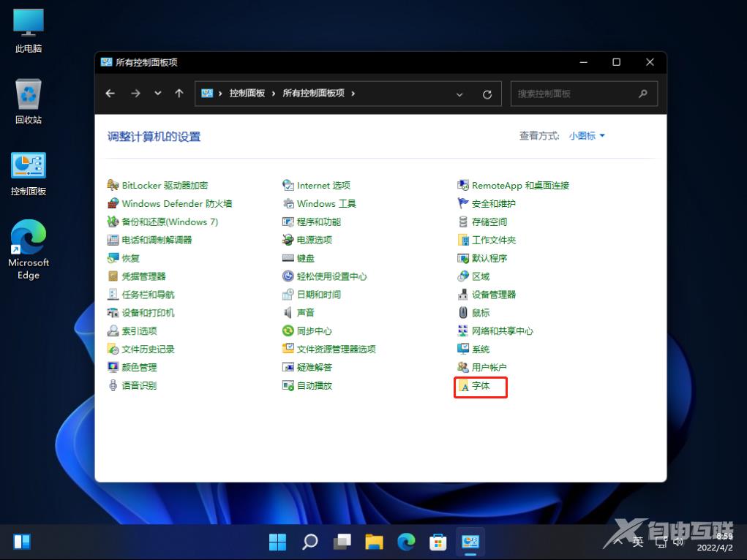Click the 搜索控制面板 search field
The width and height of the screenshot is (747, 560).
(x=578, y=93)
